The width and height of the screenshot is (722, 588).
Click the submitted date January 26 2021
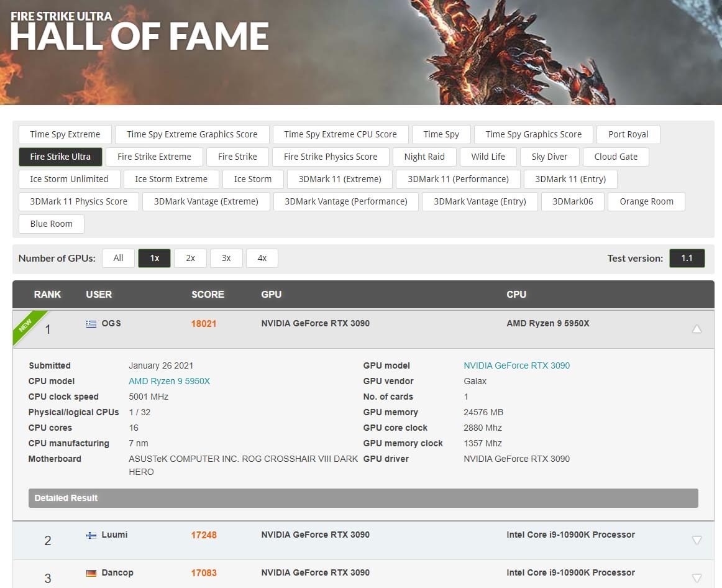(161, 365)
